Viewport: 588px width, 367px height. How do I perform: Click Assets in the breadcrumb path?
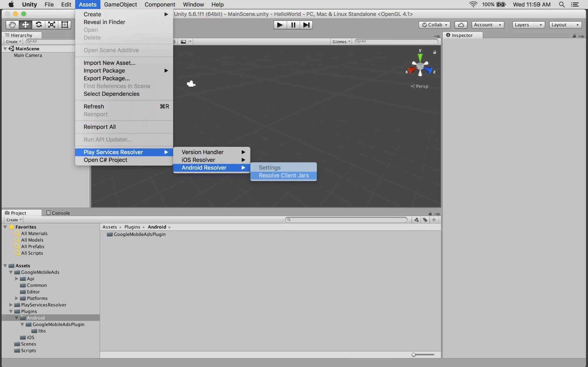[109, 227]
